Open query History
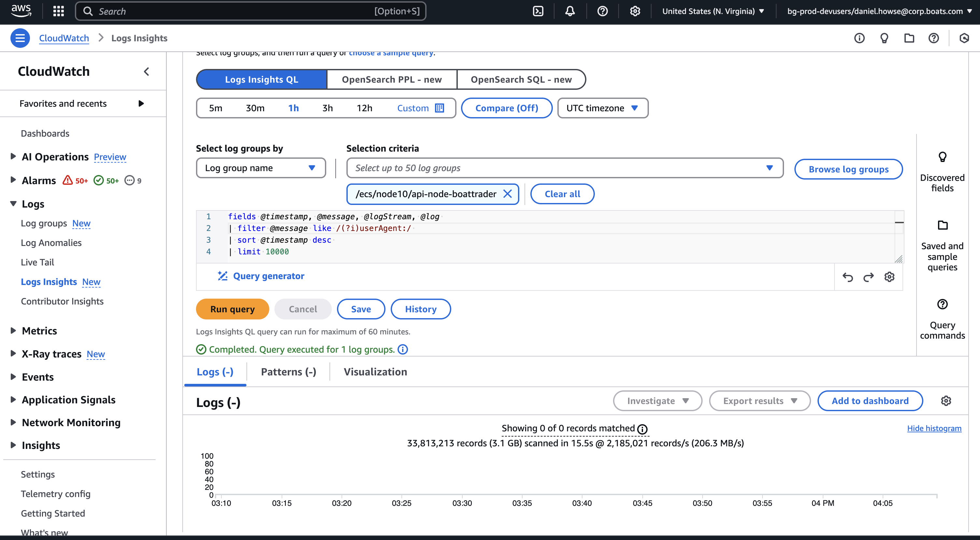 [x=420, y=309]
